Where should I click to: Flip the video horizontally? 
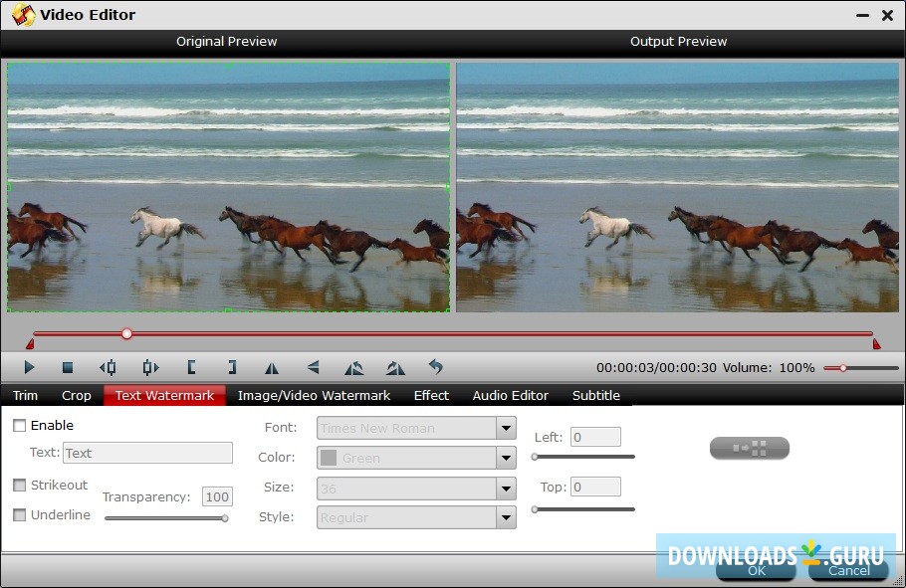270,367
